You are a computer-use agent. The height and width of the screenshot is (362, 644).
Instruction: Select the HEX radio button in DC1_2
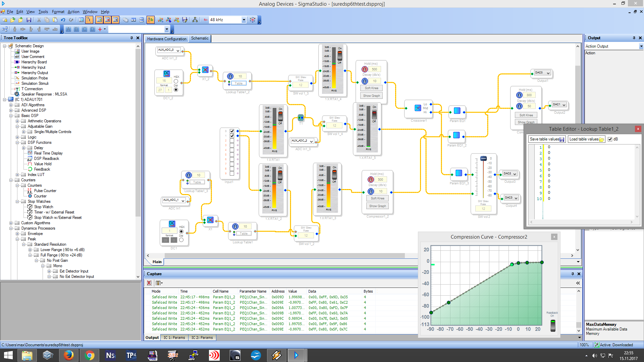click(x=176, y=81)
